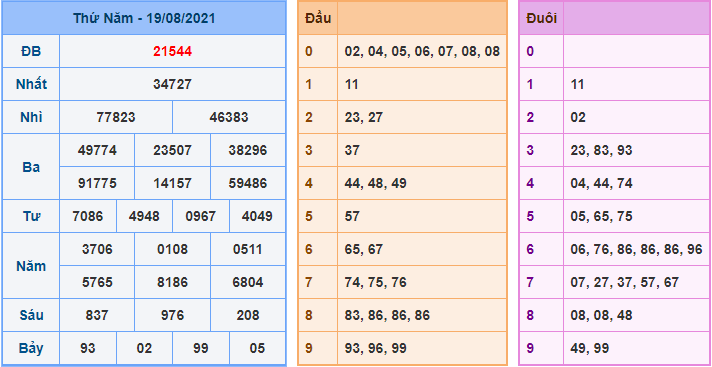Click sixth prize number 837
Image resolution: width=712 pixels, height=367 pixels.
[x=97, y=315]
